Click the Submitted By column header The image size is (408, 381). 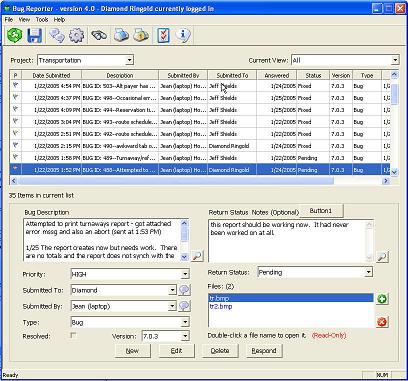pos(183,75)
